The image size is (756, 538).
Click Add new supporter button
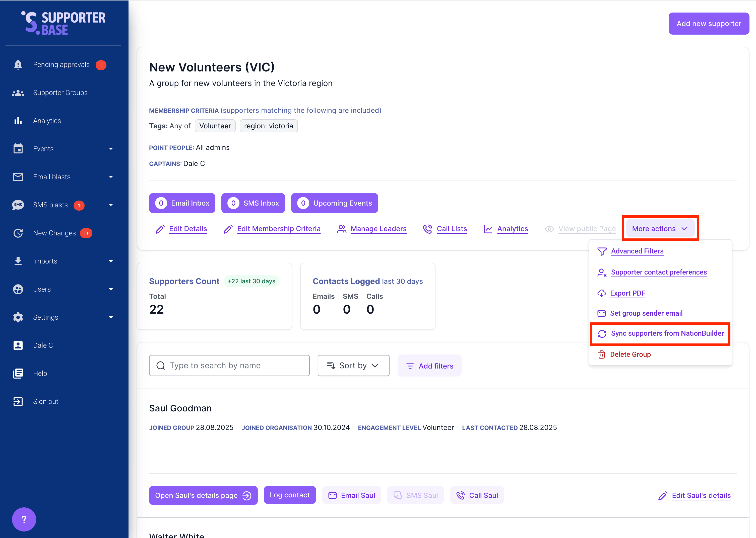click(x=708, y=24)
